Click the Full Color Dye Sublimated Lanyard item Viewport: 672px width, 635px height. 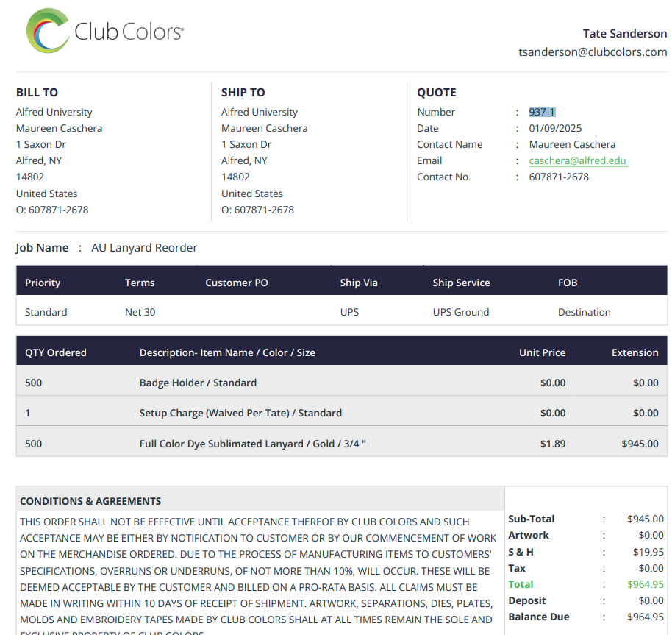pyautogui.click(x=252, y=444)
